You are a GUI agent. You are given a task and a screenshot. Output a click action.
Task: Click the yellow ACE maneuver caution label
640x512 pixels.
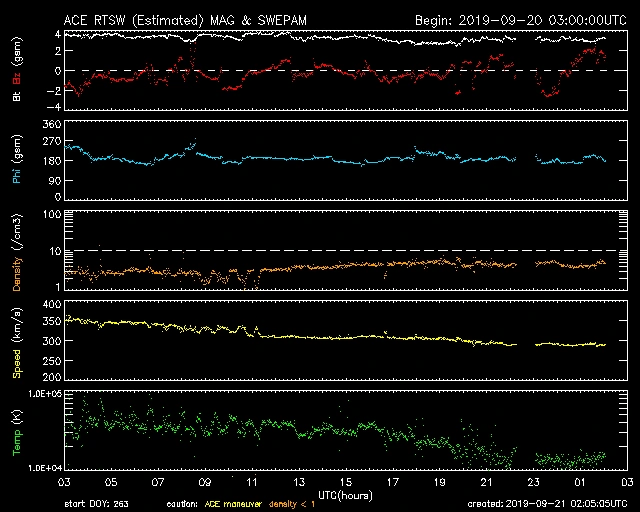(238, 504)
